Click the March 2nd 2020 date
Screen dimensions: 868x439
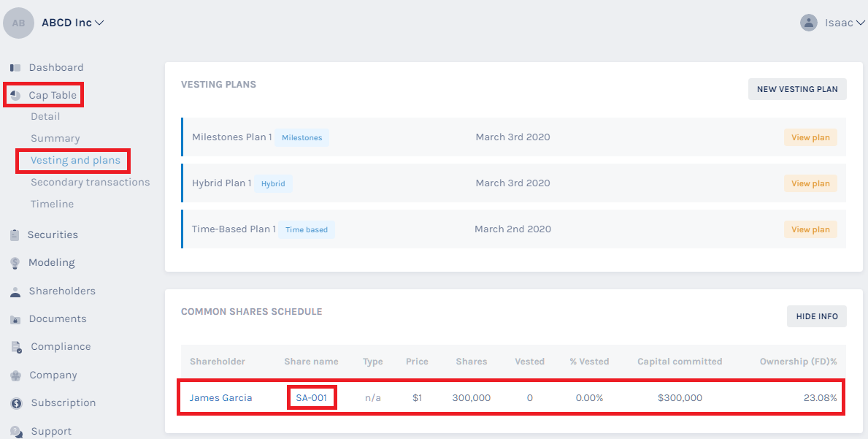pos(512,229)
